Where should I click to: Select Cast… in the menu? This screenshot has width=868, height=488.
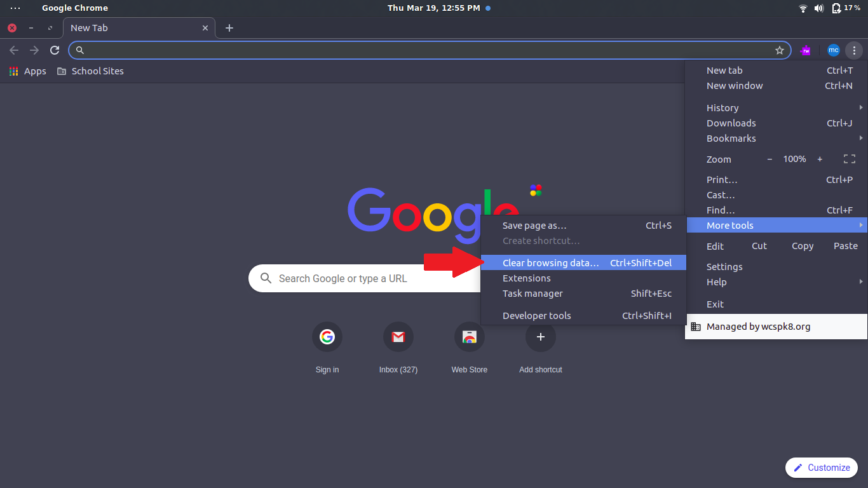tap(776, 195)
